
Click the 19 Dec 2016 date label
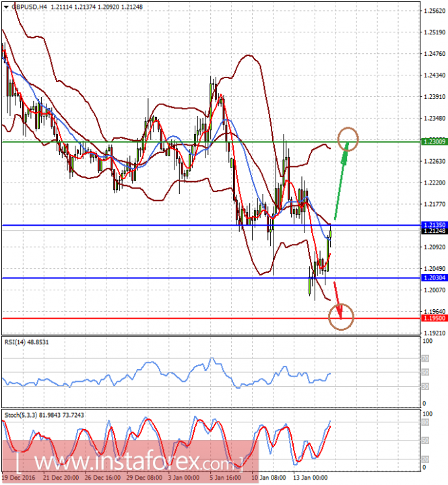pos(18,479)
